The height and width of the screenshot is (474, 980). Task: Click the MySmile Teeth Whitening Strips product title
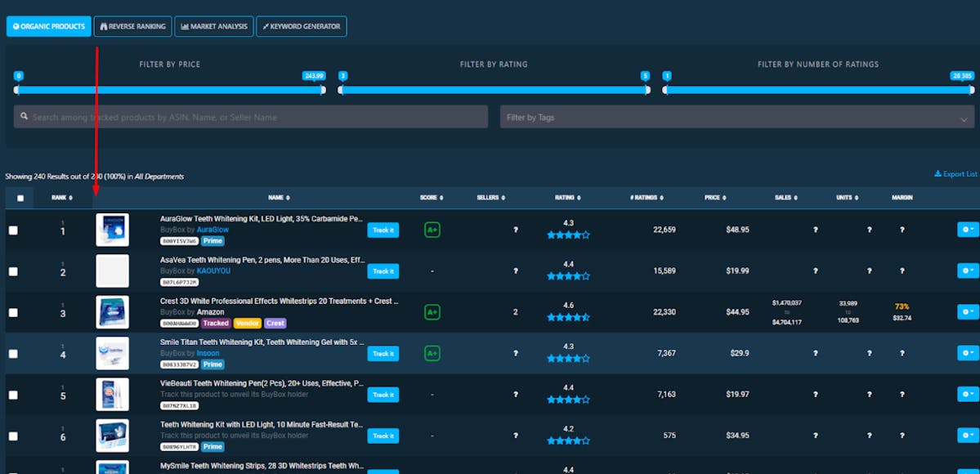(262, 466)
